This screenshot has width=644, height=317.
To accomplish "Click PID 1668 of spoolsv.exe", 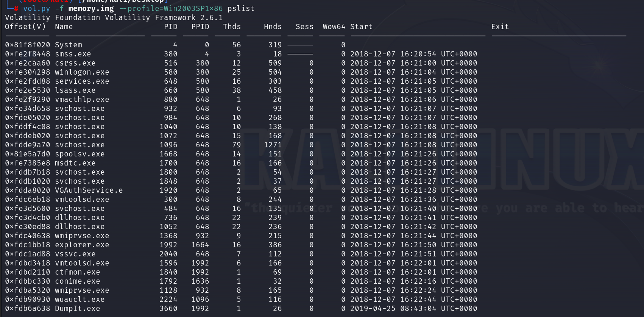I will [168, 154].
